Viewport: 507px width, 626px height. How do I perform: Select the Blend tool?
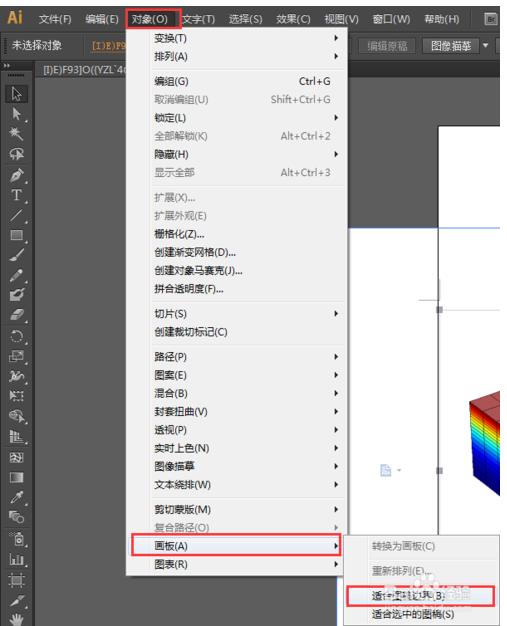point(16,517)
